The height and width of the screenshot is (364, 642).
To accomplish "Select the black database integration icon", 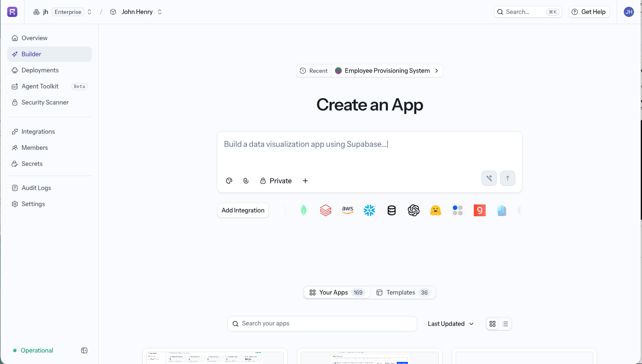I will tap(392, 210).
